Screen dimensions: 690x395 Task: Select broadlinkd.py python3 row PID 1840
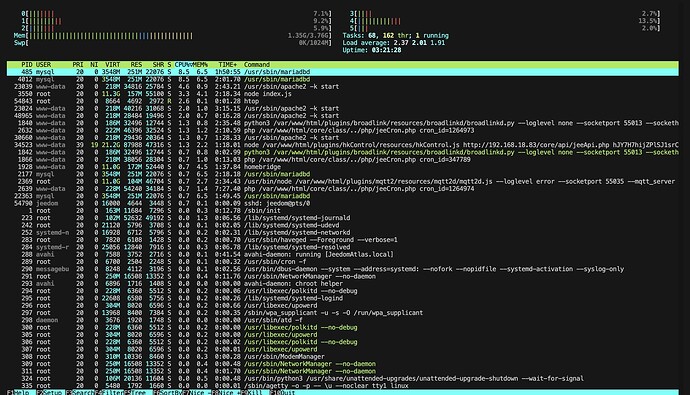pos(342,123)
